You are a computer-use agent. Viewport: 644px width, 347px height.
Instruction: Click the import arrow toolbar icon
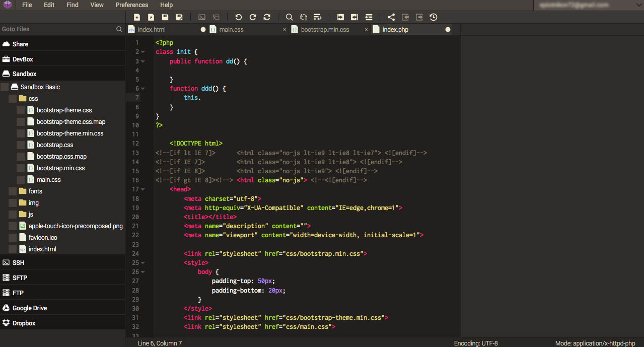tap(405, 17)
